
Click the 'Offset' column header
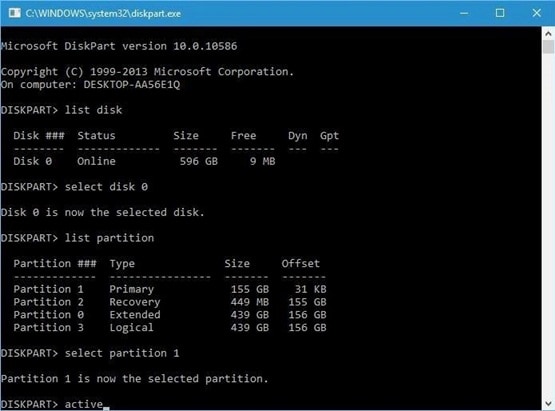[301, 264]
